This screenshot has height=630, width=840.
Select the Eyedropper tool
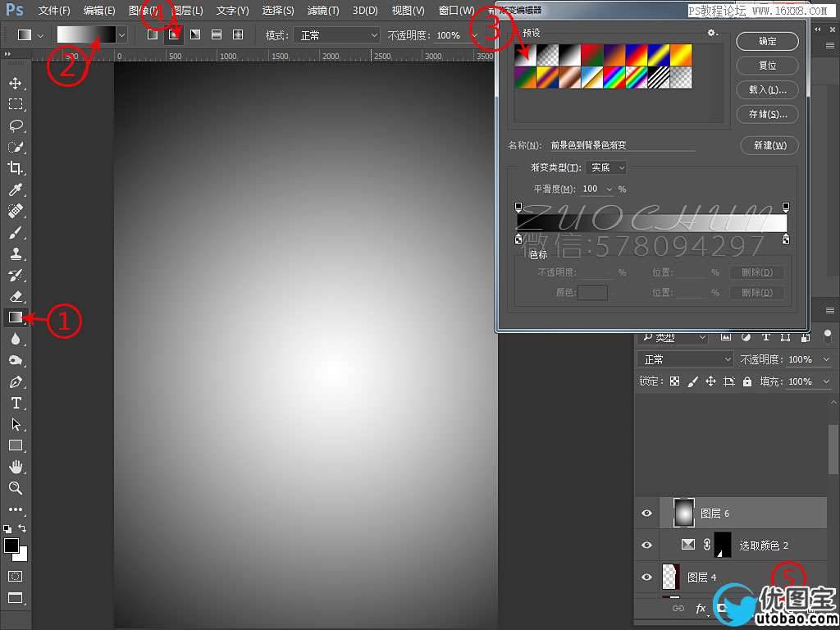[x=16, y=189]
